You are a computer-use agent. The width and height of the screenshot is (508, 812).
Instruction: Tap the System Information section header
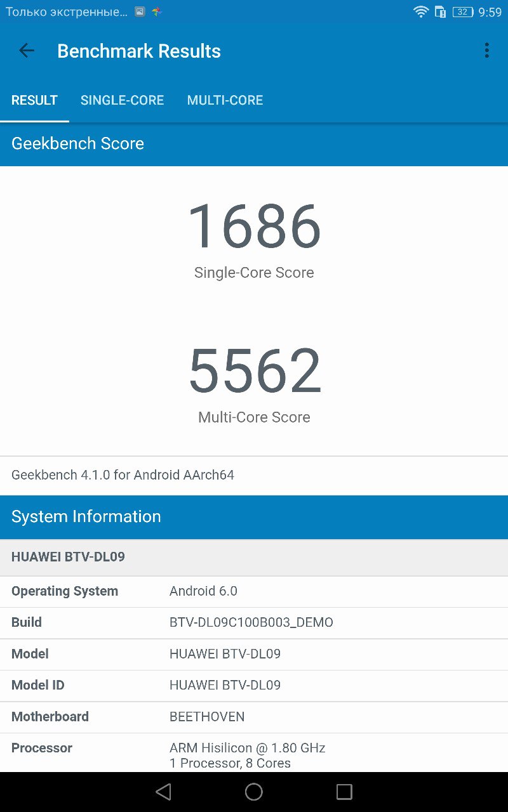[x=254, y=517]
